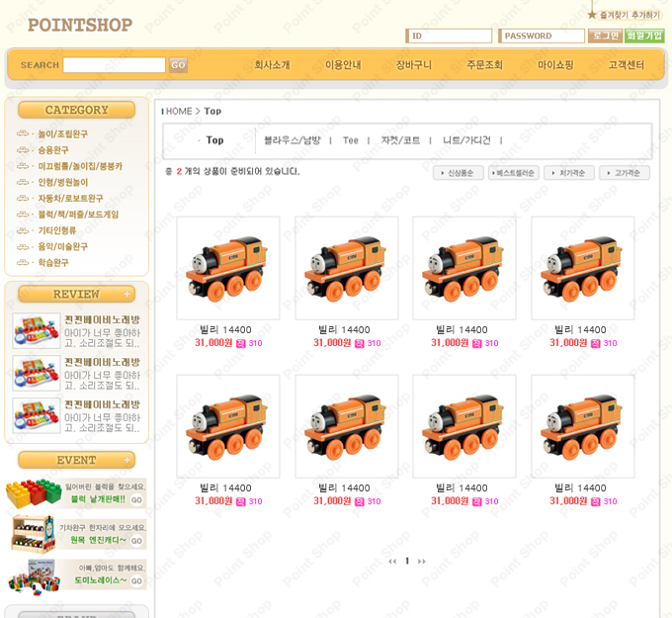The image size is (672, 618).
Task: Go to 장바구니 cart menu
Action: point(413,64)
